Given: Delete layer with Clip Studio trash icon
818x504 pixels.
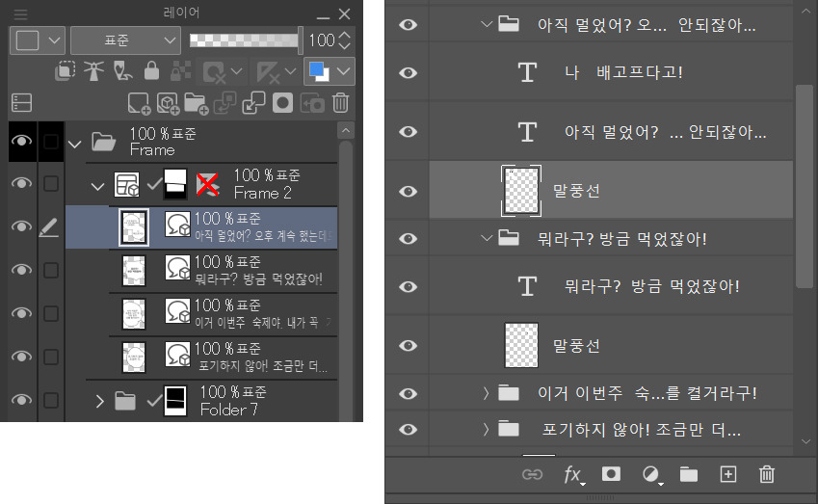Looking at the screenshot, I should 341,103.
